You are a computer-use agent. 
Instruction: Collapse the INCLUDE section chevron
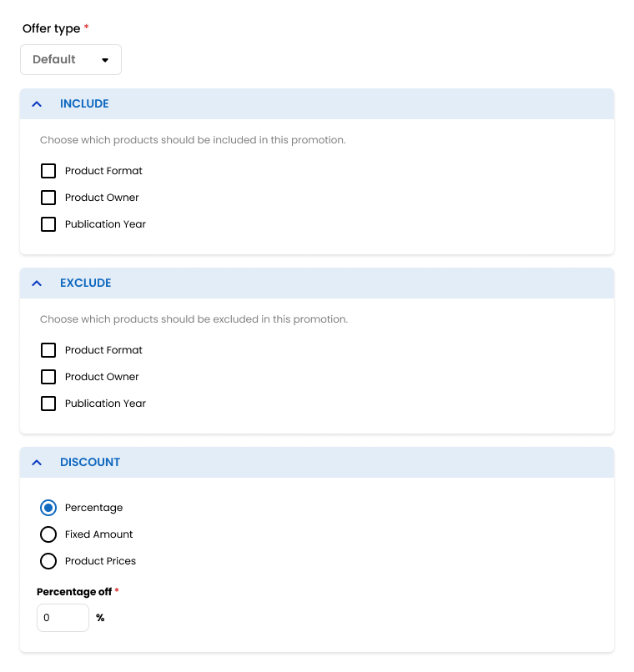pos(37,103)
